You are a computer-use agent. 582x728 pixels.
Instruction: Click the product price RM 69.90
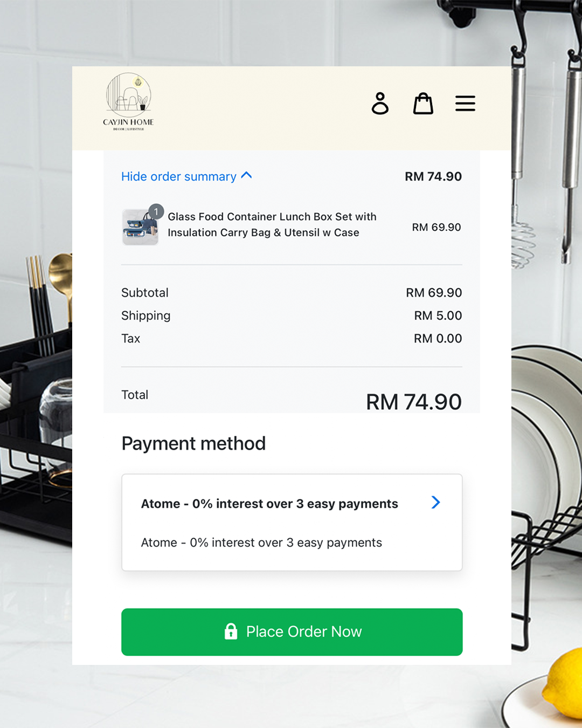(x=436, y=227)
